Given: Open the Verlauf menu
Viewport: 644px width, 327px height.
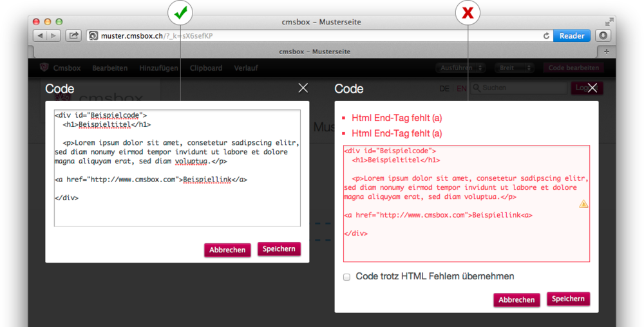Looking at the screenshot, I should 246,68.
